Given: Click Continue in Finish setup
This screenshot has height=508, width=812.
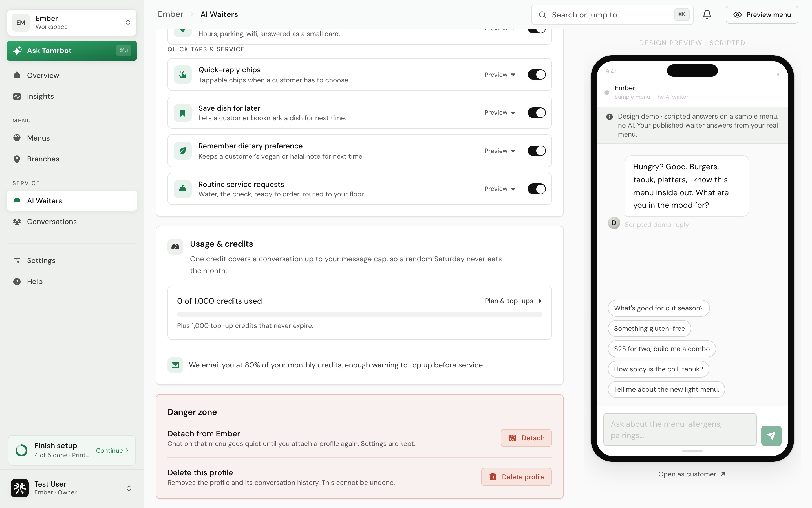Looking at the screenshot, I should pyautogui.click(x=112, y=450).
